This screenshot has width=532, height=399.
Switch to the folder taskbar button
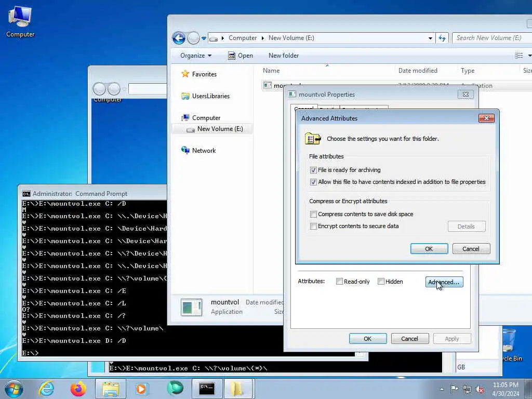238,389
